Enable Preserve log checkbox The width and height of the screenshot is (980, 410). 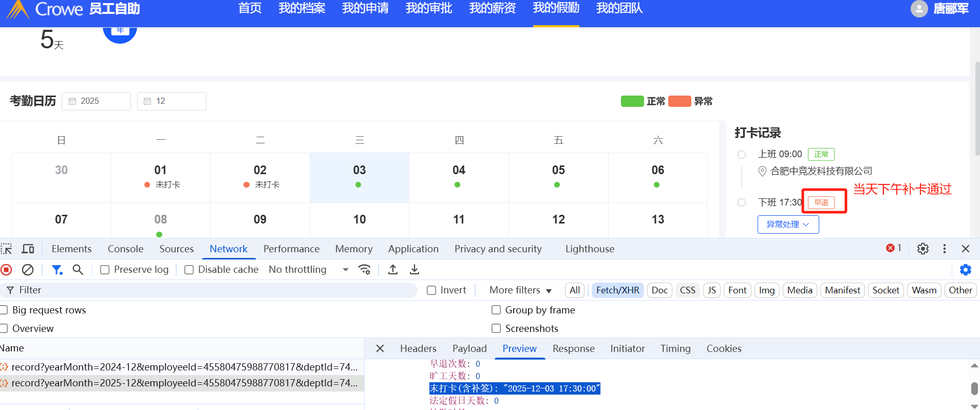[x=105, y=270]
